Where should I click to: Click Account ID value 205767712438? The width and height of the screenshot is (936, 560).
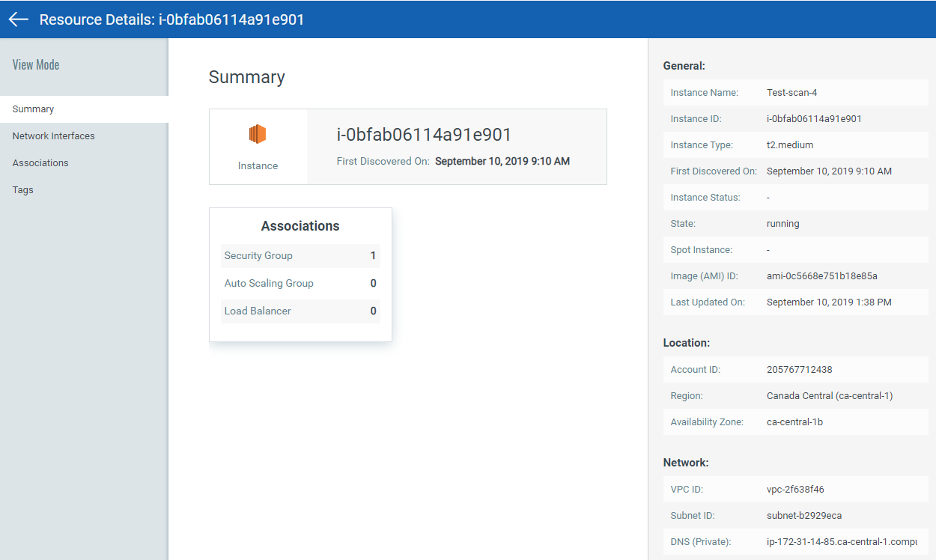(800, 370)
